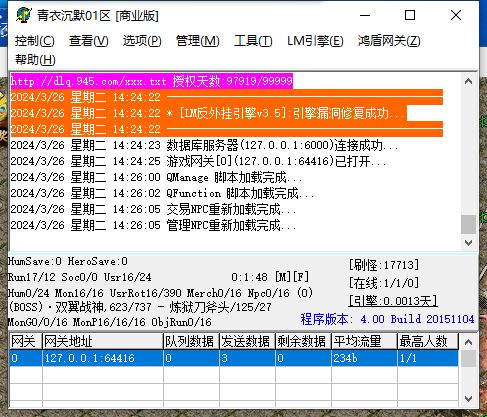This screenshot has width=487, height=417.
Task: Open the 工具(T) menu
Action: [x=253, y=41]
